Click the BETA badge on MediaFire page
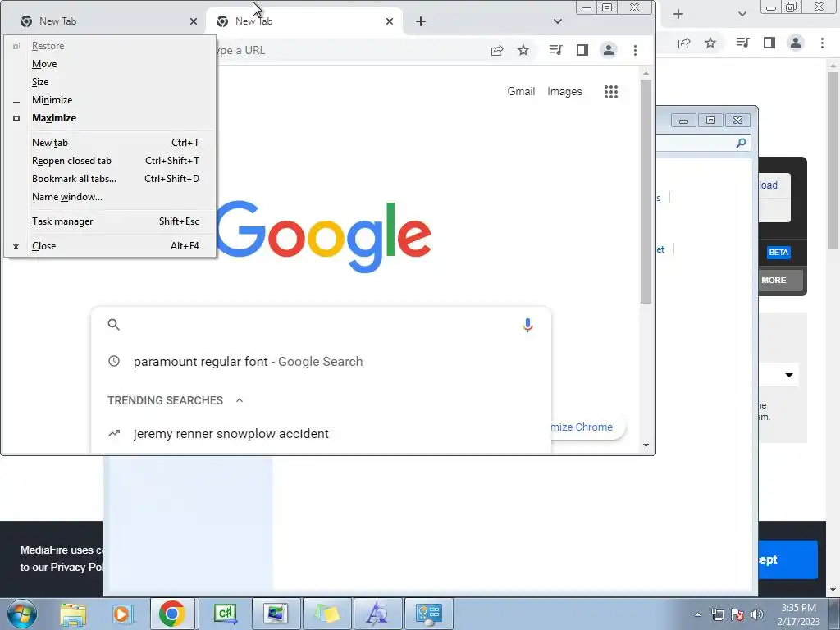The image size is (840, 630). [x=778, y=253]
